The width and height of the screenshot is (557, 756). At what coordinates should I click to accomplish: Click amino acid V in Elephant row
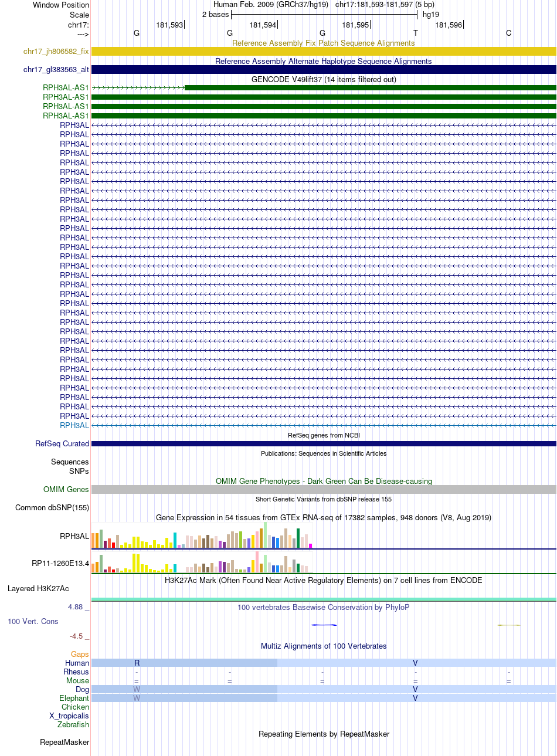click(415, 698)
